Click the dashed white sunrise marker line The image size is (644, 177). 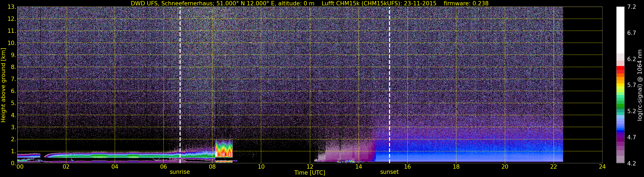point(180,85)
